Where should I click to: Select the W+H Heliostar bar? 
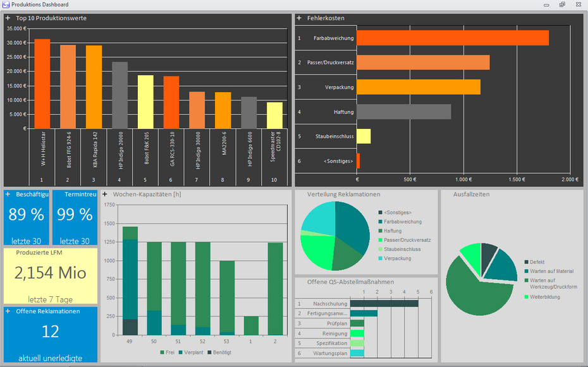click(42, 84)
